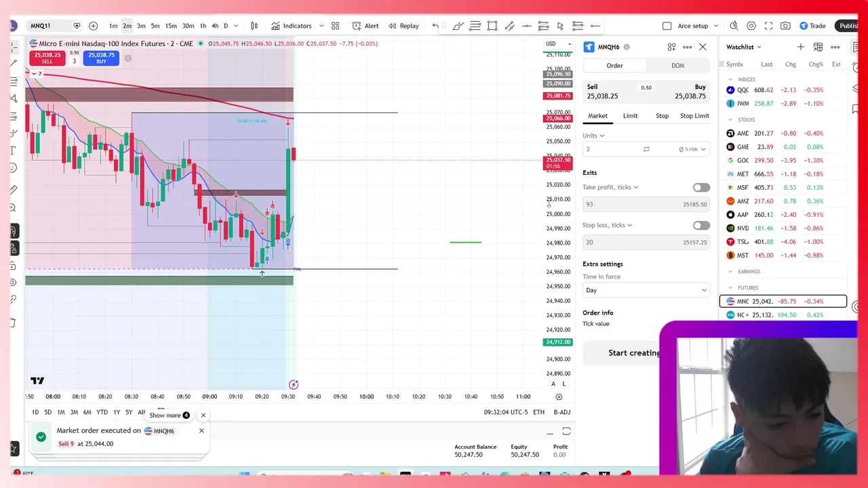Select the Market order type tab
This screenshot has width=868, height=488.
click(597, 116)
